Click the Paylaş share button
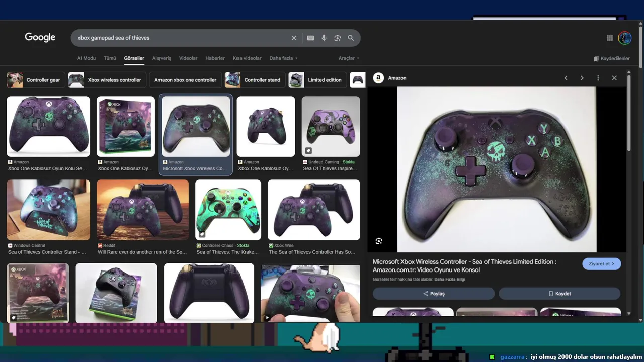The image size is (644, 362). pos(434,294)
